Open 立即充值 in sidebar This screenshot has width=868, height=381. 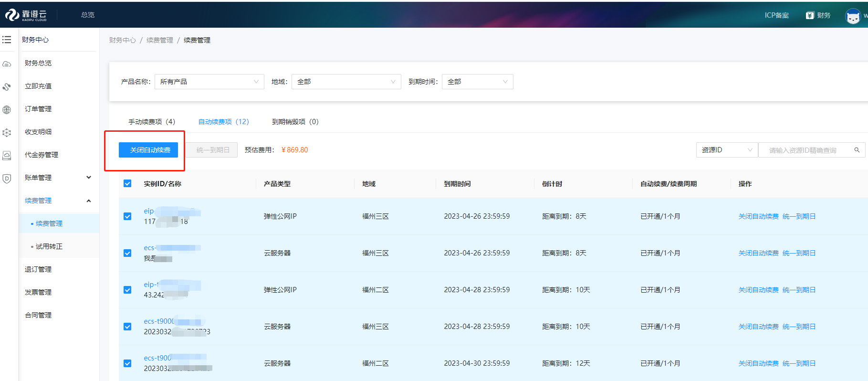38,86
